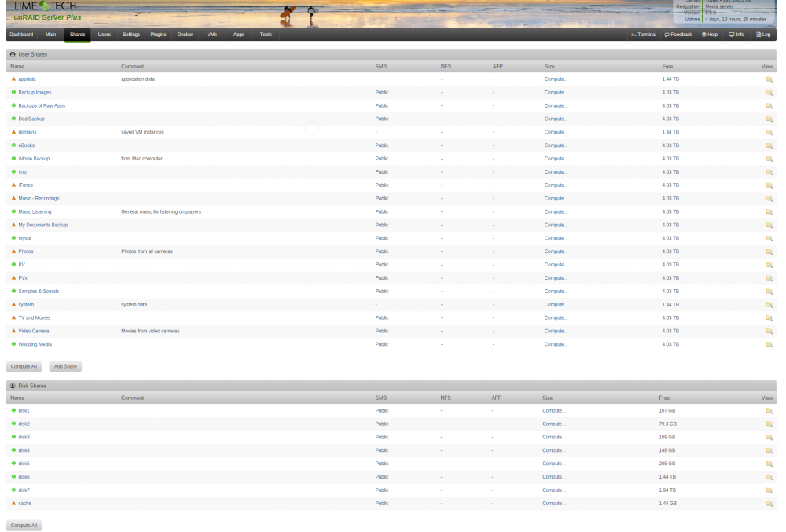Open the Video Camera share
The image size is (786, 532).
tap(34, 331)
